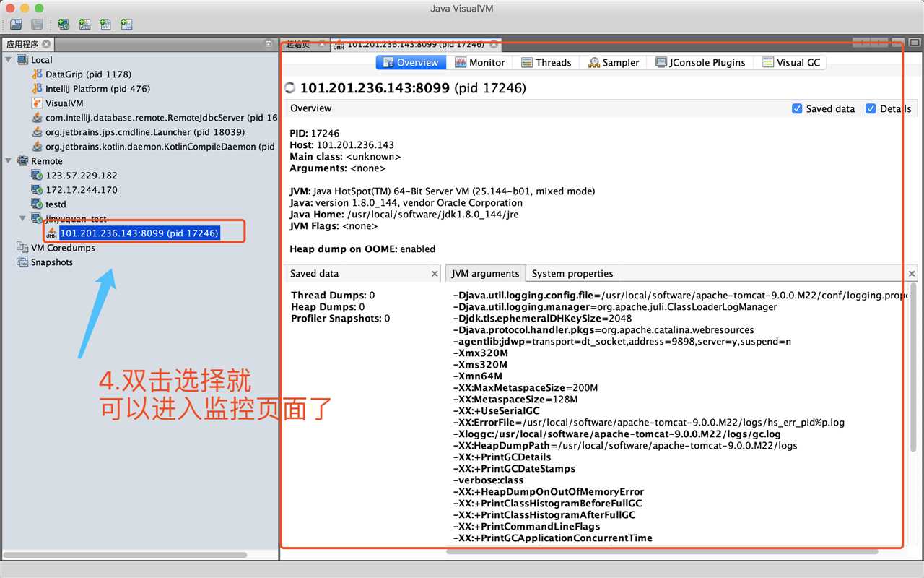Click the 'PID: 17246' line
The width and height of the screenshot is (924, 578).
point(315,134)
